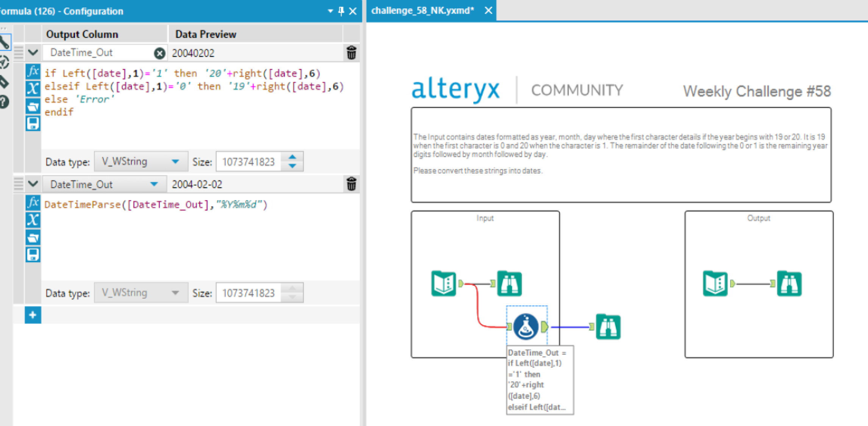Screen dimensions: 868x426
Task: Delete the second DateTime_Out expression via trash icon
Action: click(351, 184)
